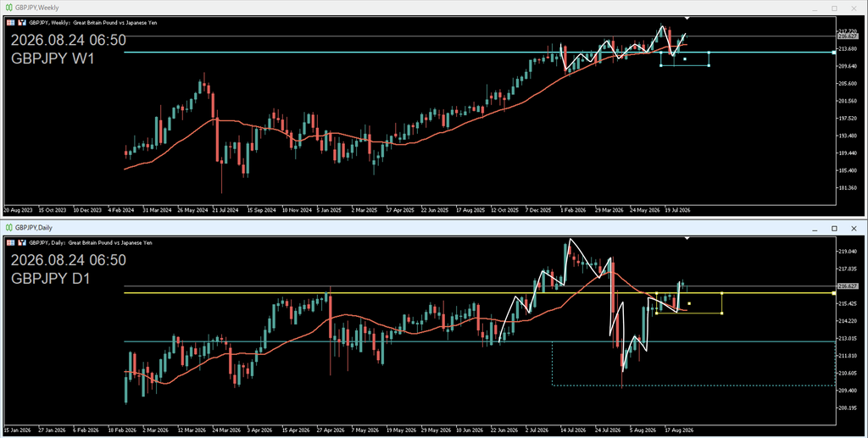Select the cyan horizontal line's end handle on Weekly chart
868x438 pixels.
pyautogui.click(x=834, y=53)
